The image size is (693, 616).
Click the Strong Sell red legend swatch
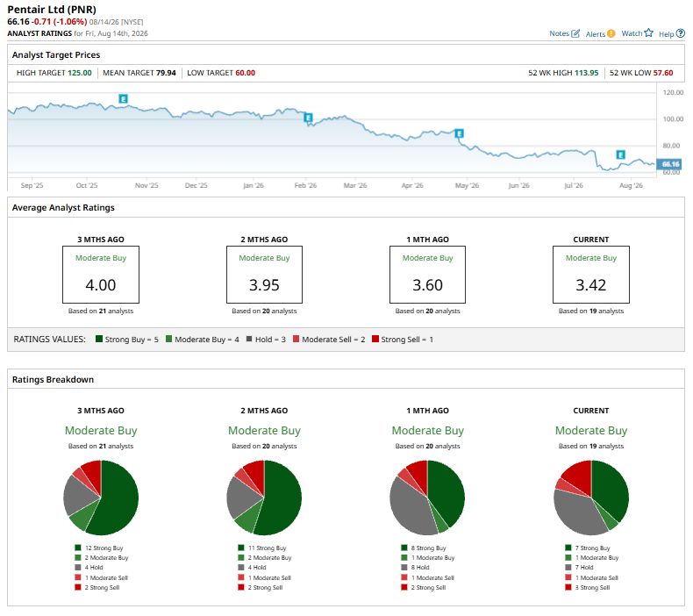[375, 340]
